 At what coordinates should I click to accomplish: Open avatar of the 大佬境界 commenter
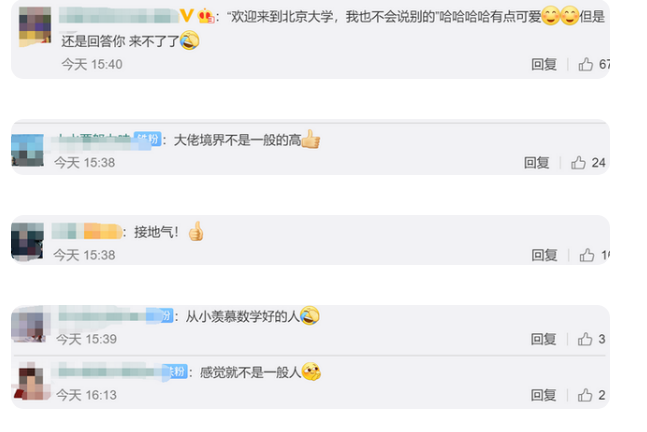(27, 150)
